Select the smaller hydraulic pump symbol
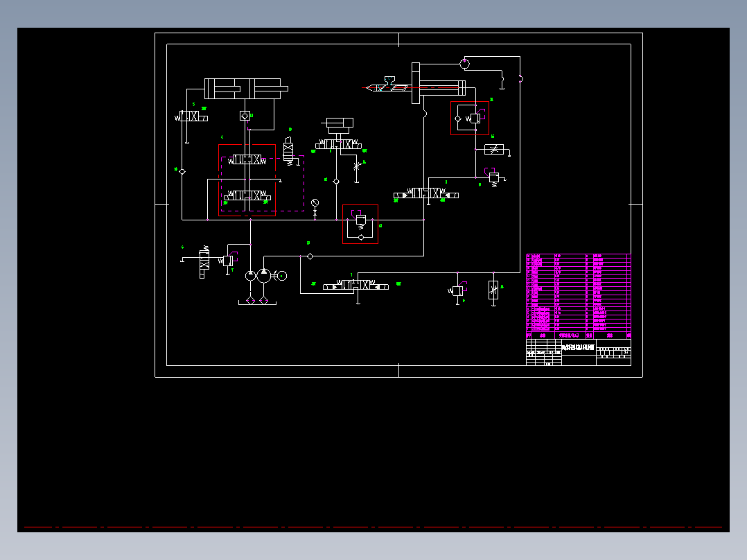The width and height of the screenshot is (747, 560). 251,275
